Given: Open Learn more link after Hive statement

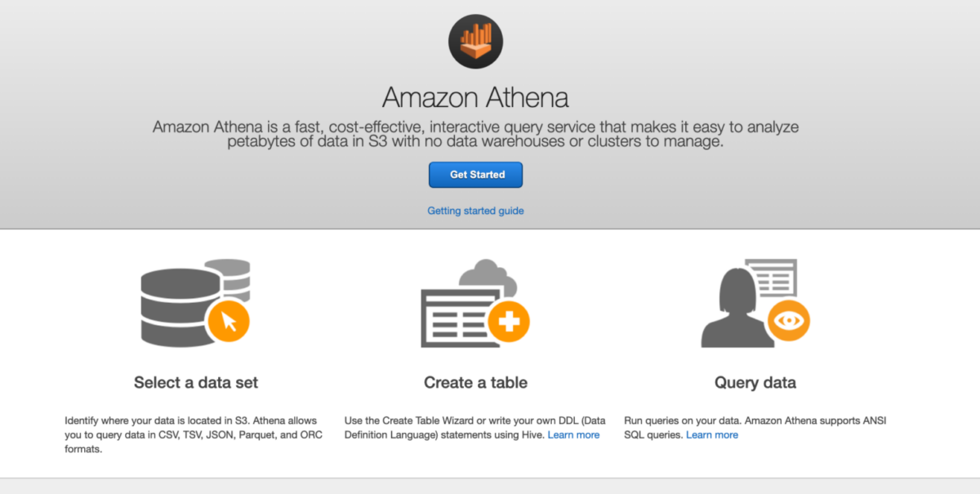Looking at the screenshot, I should (x=573, y=435).
